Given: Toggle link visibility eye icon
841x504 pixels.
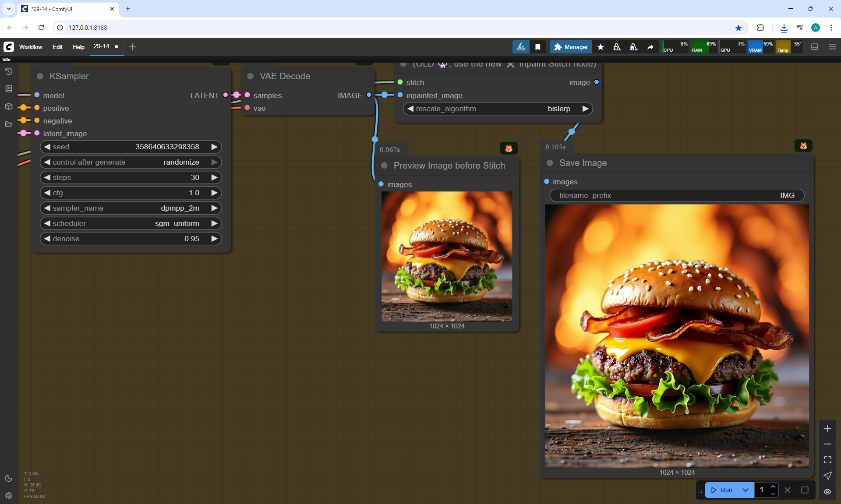Looking at the screenshot, I should point(827,492).
